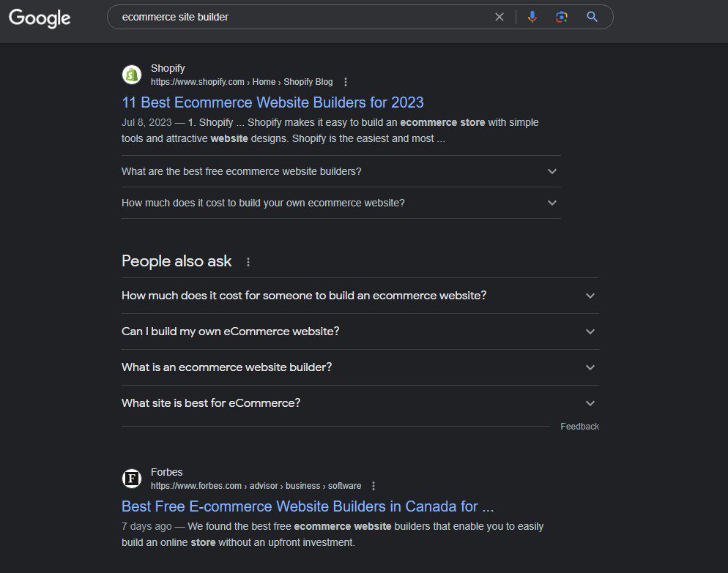
Task: Open the three-dot menu on the Shopify result
Action: click(345, 81)
